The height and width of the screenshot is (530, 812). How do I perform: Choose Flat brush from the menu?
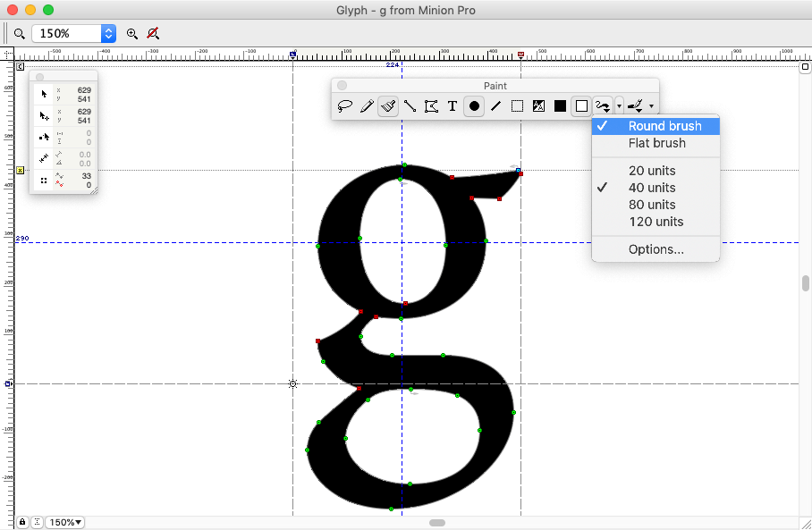tap(656, 143)
